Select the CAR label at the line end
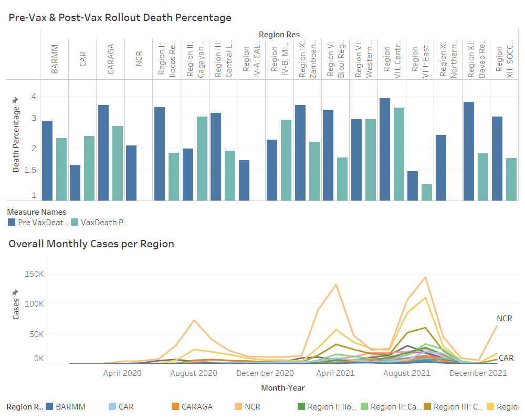The height and width of the screenshot is (420, 525). coord(505,358)
